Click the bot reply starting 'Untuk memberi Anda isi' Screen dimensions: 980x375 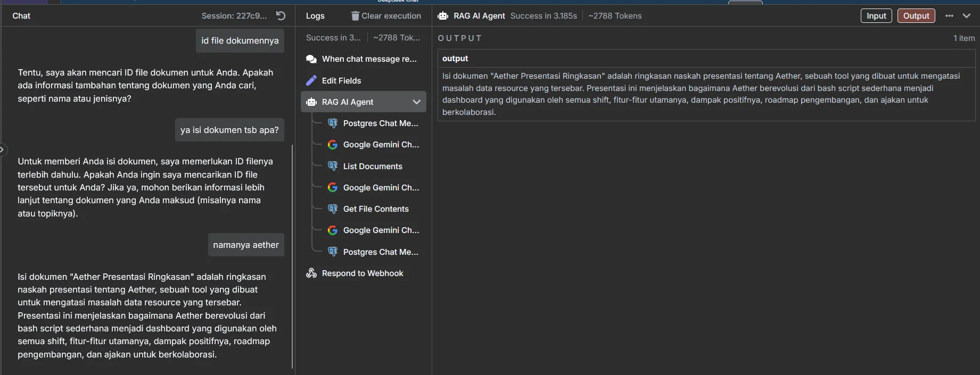pyautogui.click(x=146, y=187)
